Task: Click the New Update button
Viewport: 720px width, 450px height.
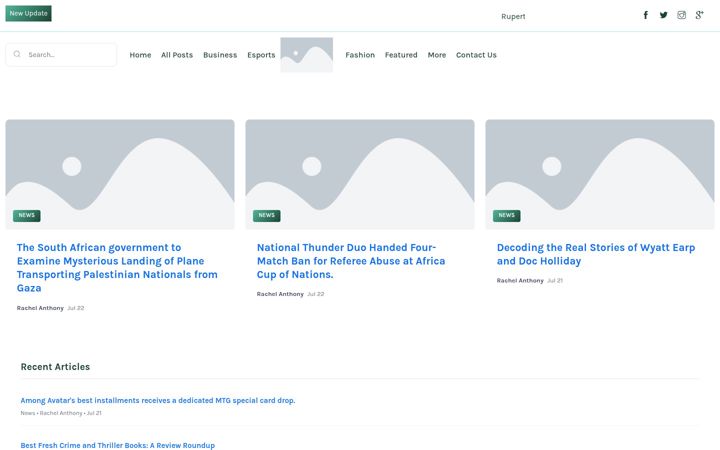Action: (x=28, y=13)
